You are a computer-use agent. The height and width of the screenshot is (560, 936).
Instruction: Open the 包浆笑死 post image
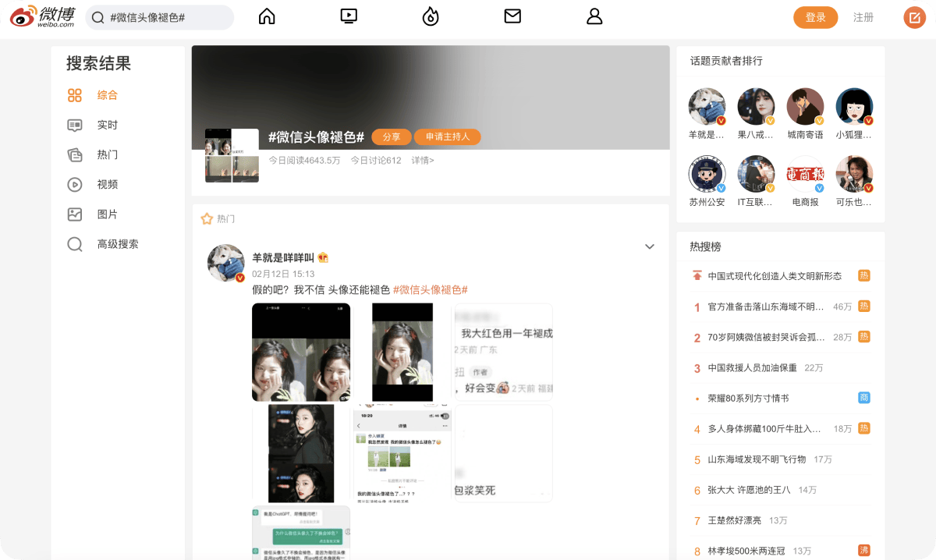pyautogui.click(x=504, y=453)
